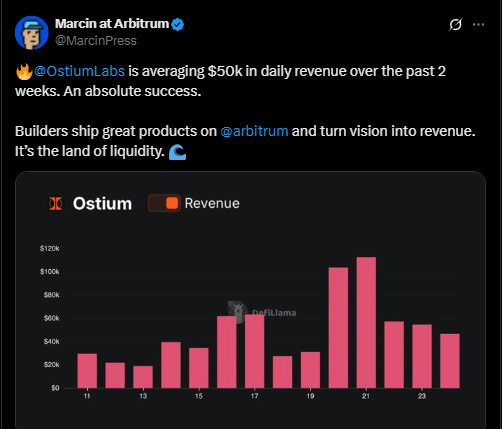Click the text 'It's the land of liquidity.'
Screen dimensions: 502x429
pos(90,151)
